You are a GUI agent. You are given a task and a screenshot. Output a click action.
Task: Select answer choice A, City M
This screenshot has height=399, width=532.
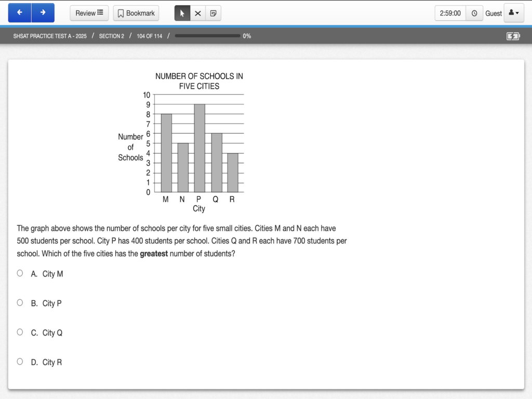(x=20, y=273)
